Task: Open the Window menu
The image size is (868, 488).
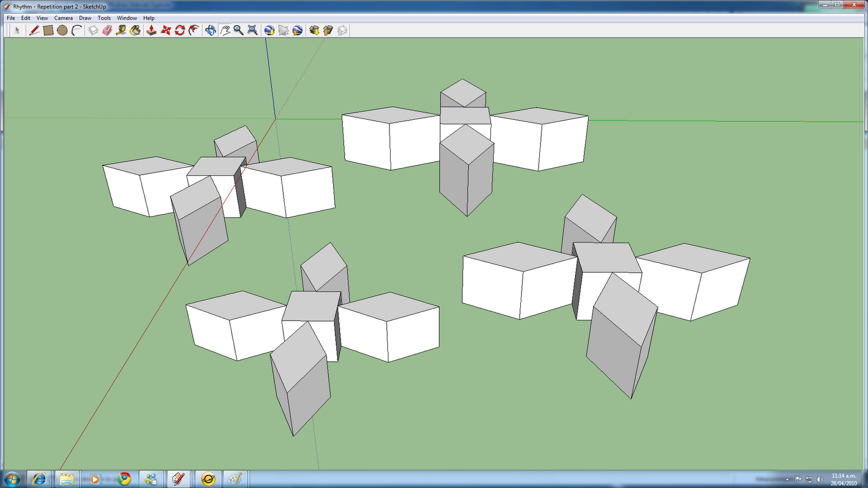Action: (127, 18)
